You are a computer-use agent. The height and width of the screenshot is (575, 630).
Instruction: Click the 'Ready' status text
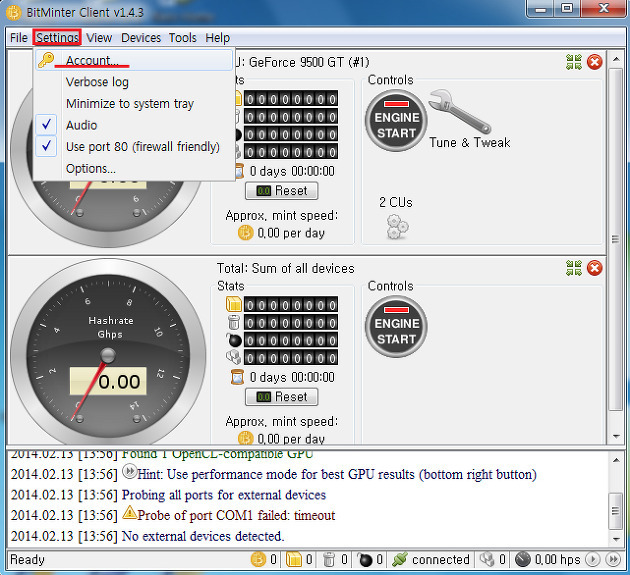point(27,559)
